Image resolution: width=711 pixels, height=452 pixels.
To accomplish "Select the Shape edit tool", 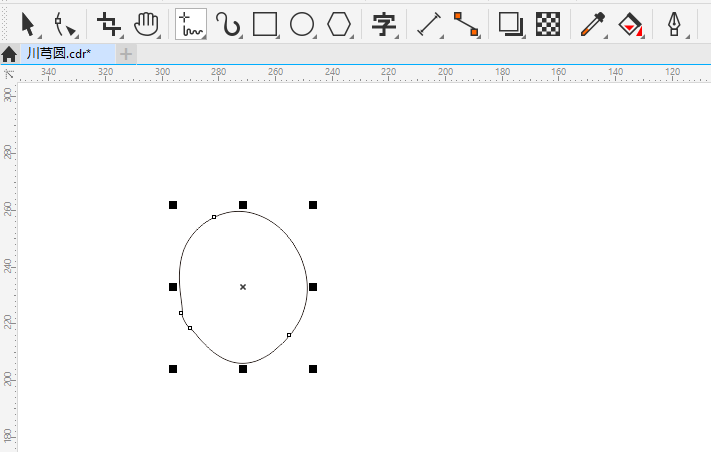I will (x=65, y=24).
